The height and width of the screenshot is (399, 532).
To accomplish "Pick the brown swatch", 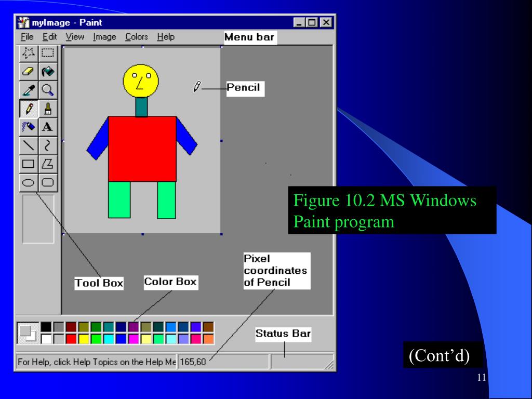I will click(x=208, y=327).
